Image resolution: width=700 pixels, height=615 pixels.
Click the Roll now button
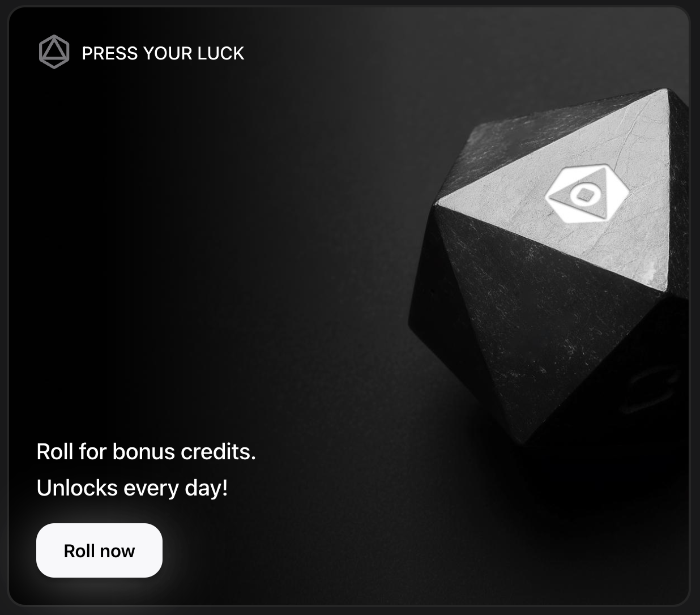coord(99,550)
